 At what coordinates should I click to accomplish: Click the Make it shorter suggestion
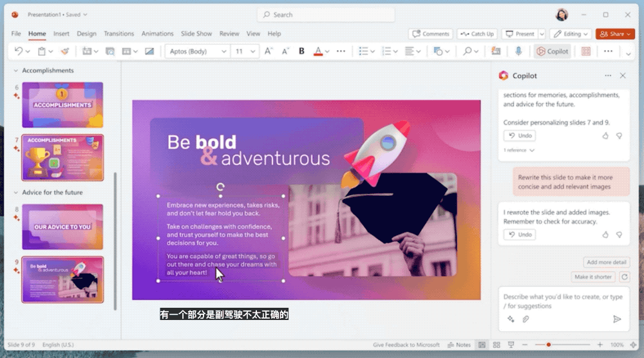click(593, 277)
